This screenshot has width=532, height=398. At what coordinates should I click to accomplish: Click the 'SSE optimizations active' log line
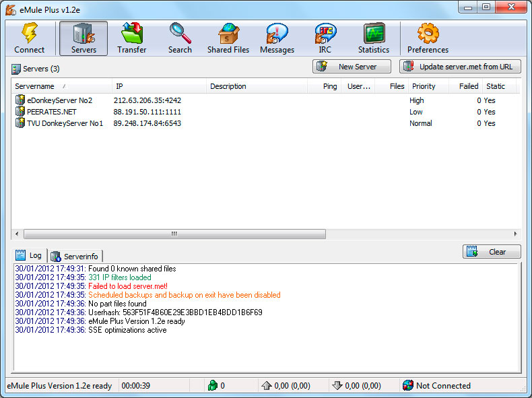point(91,330)
